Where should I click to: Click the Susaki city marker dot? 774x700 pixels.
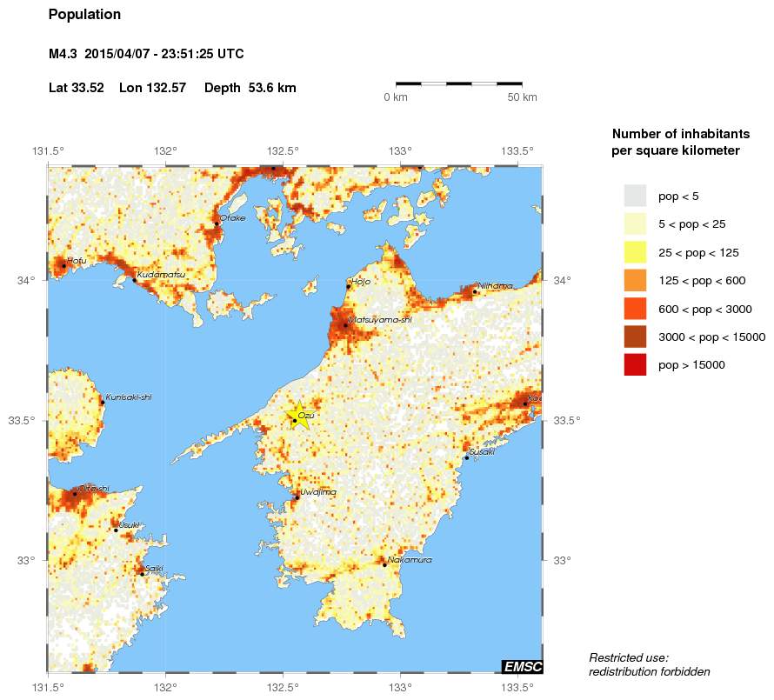tap(467, 457)
